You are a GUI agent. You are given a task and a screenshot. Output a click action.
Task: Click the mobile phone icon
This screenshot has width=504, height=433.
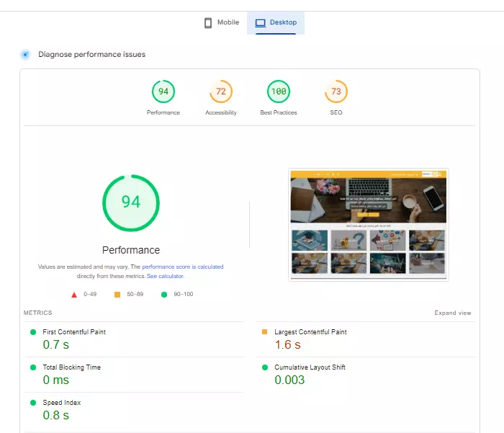[x=208, y=23]
